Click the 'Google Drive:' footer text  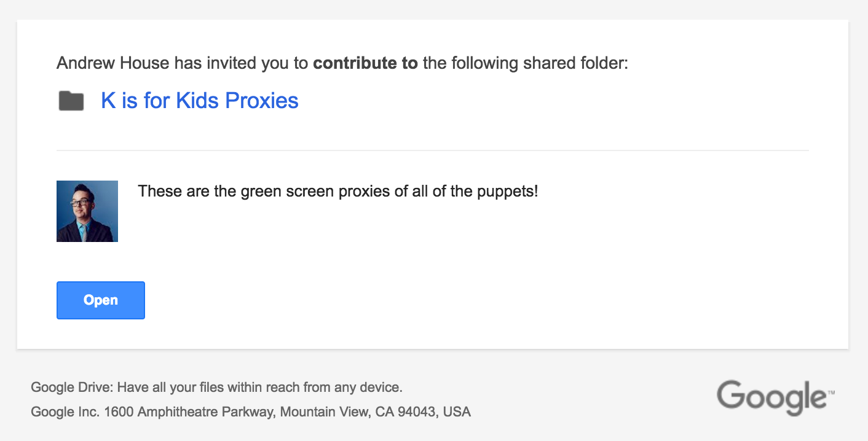tap(72, 388)
